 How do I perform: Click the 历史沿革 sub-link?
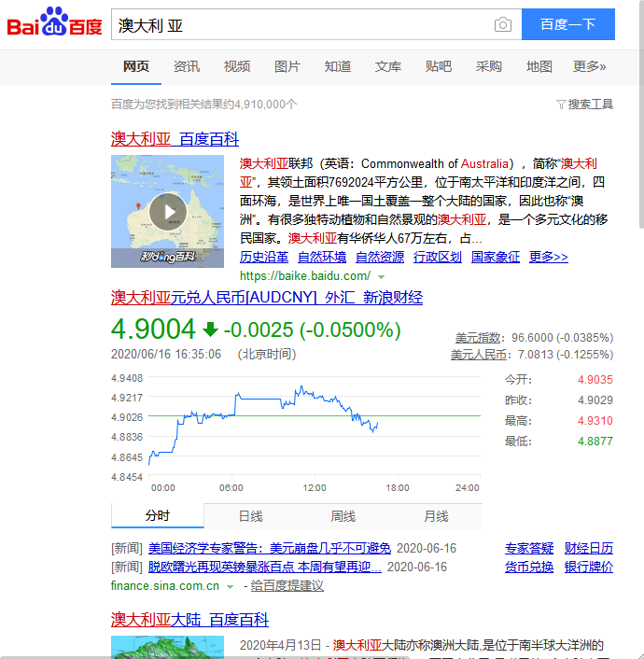pyautogui.click(x=264, y=258)
